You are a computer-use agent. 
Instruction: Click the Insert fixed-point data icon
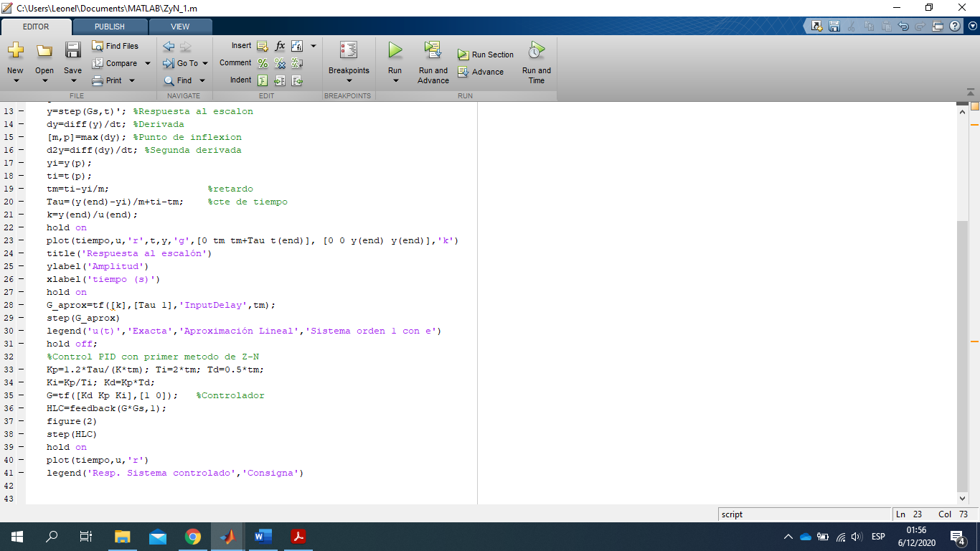[x=296, y=46]
